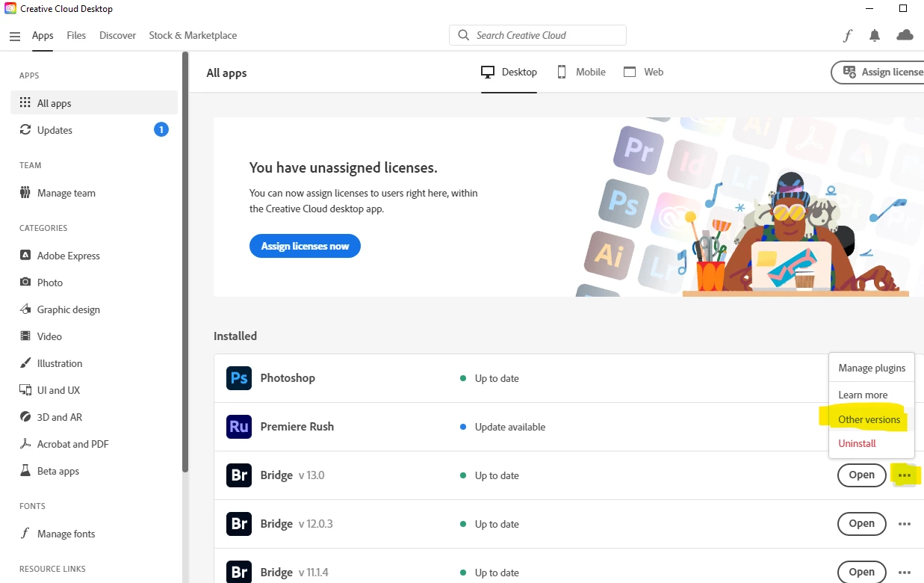Open Manage fonts in sidebar

click(94, 534)
